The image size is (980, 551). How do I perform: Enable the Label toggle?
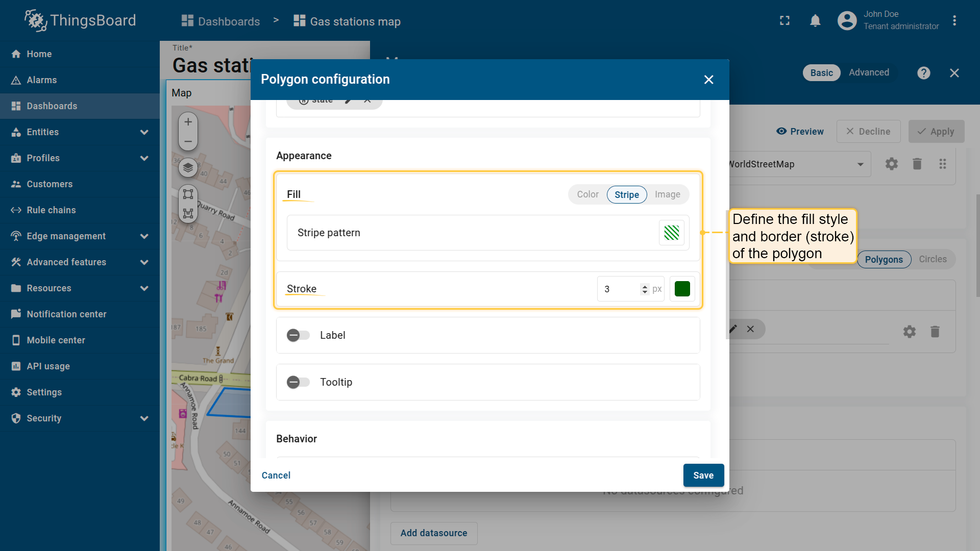coord(298,335)
